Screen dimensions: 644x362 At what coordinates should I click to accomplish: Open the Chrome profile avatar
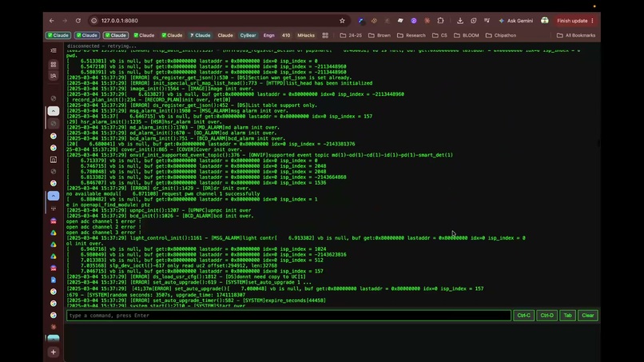click(x=545, y=21)
